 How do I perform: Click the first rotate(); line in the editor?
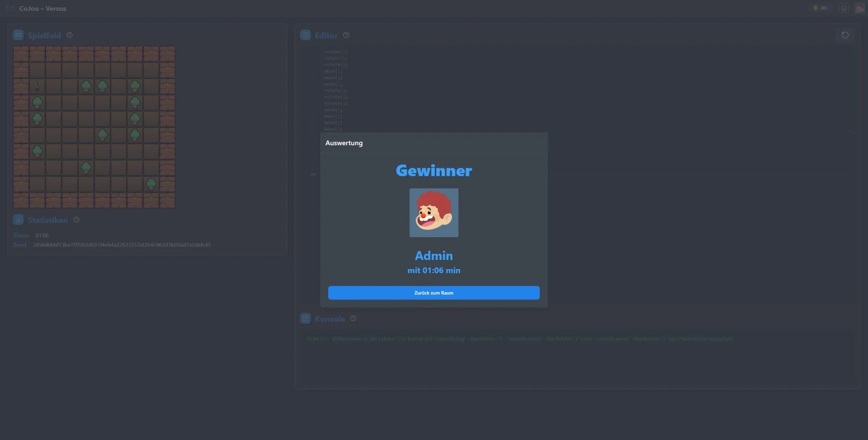pos(336,52)
